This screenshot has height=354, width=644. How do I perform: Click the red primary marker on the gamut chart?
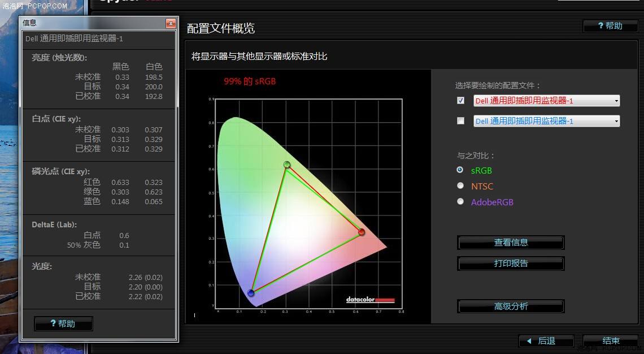click(362, 232)
